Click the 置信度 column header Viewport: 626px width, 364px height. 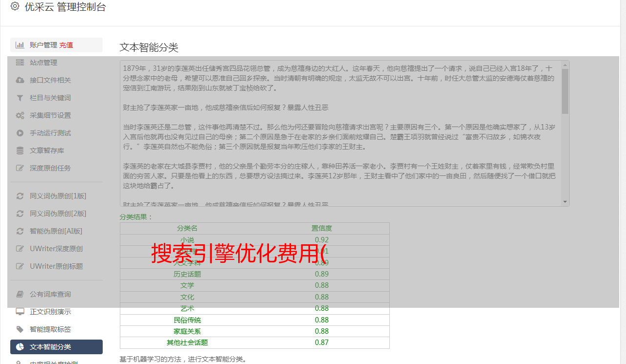click(322, 228)
